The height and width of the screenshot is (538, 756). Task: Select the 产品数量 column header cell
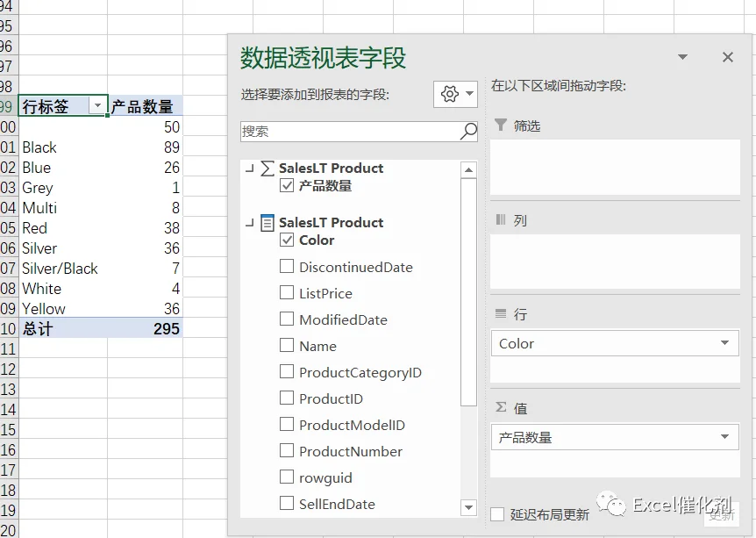145,106
